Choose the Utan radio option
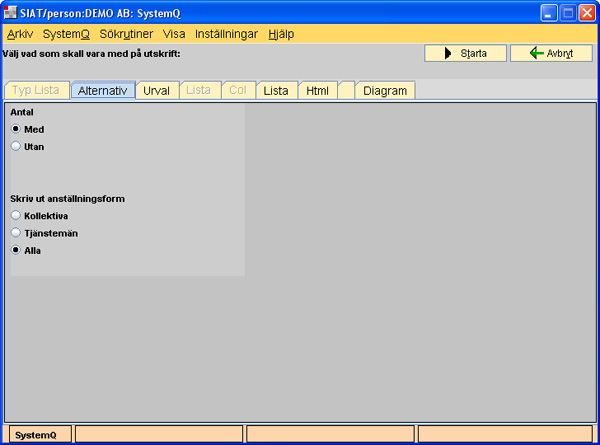The width and height of the screenshot is (600, 445). click(16, 146)
